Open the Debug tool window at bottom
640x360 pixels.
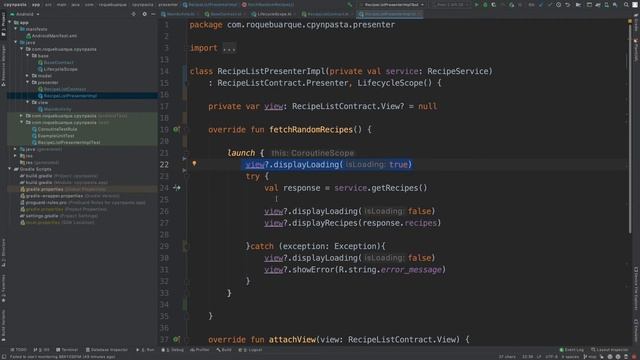(x=172, y=350)
